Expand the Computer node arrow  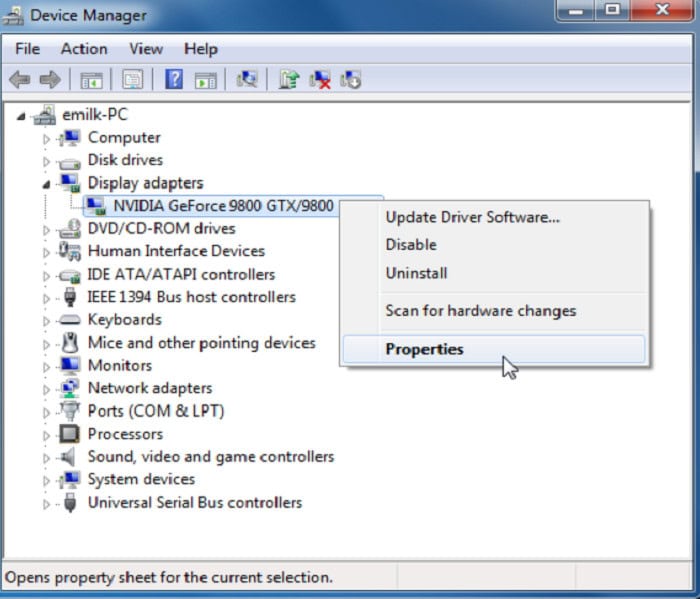coord(46,139)
